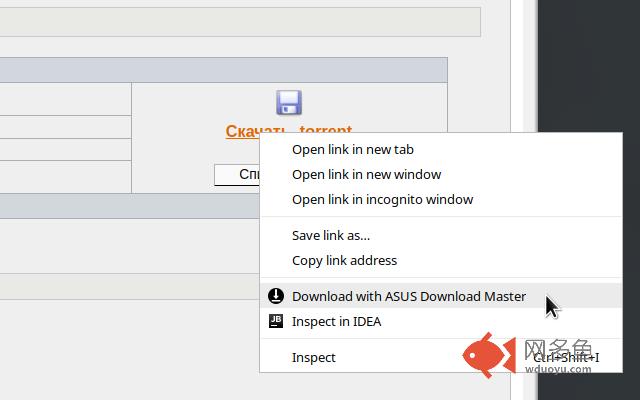640x400 pixels.
Task: Click the JetBrains JB icon
Action: [x=276, y=321]
